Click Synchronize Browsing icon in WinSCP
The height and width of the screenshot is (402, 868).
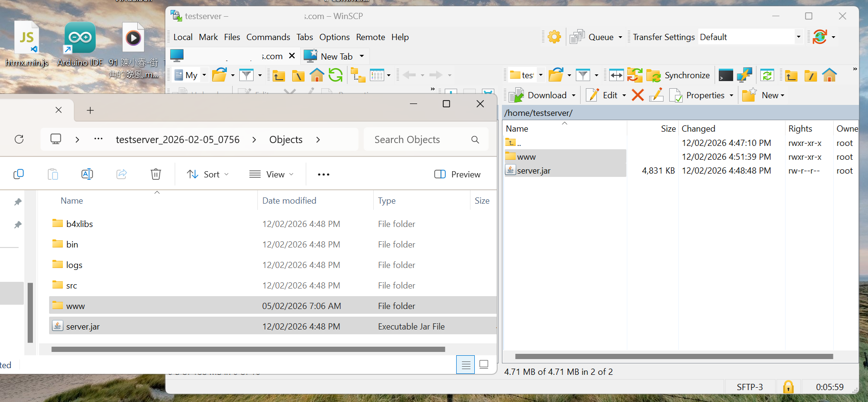[x=634, y=75]
